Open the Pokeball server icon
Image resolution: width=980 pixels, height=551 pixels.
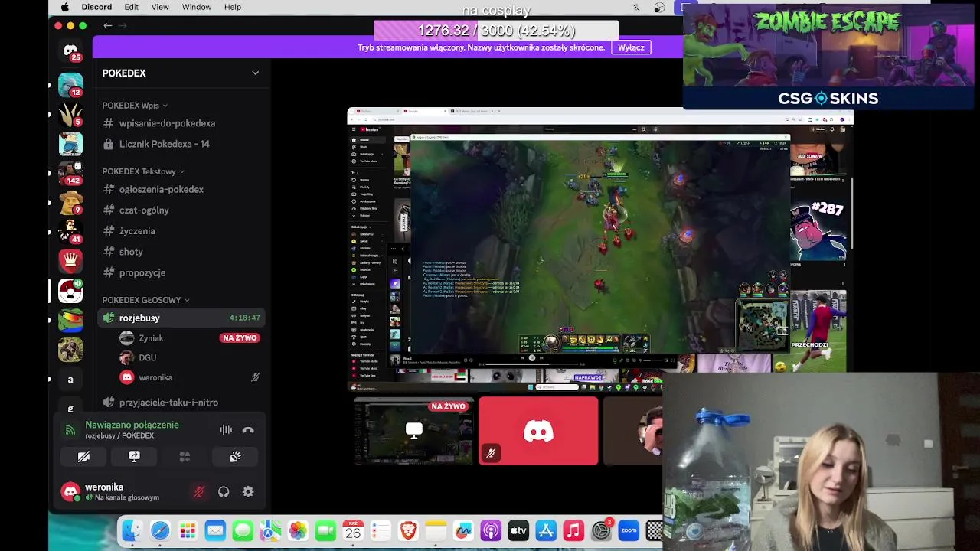[70, 291]
